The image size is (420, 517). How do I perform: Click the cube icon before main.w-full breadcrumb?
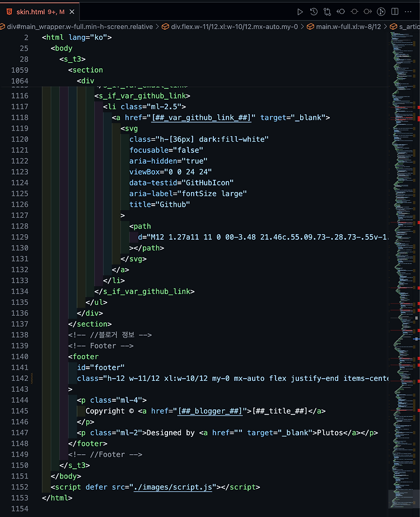coord(310,27)
